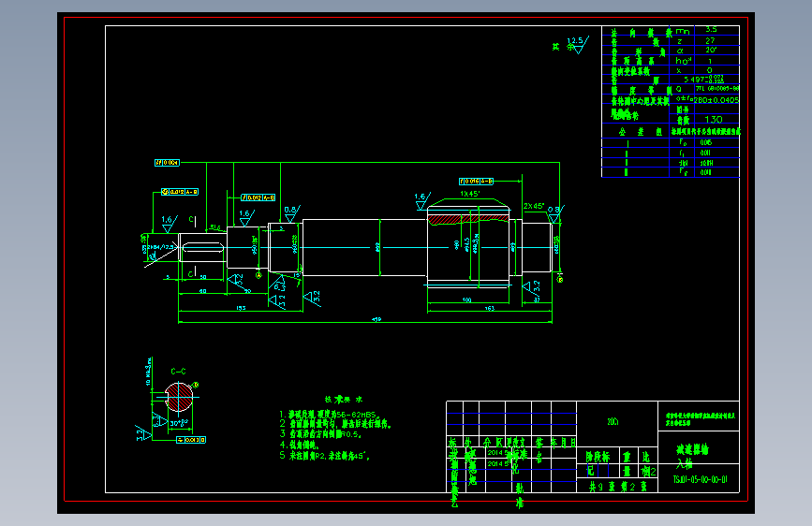This screenshot has height=526, width=812.
Task: Click the red hatched C-C cross-section circle
Action: (179, 397)
